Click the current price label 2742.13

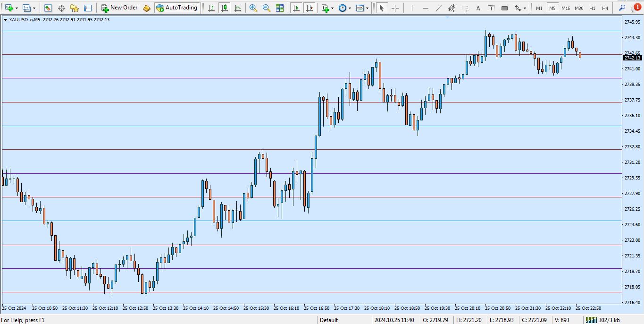tap(632, 58)
